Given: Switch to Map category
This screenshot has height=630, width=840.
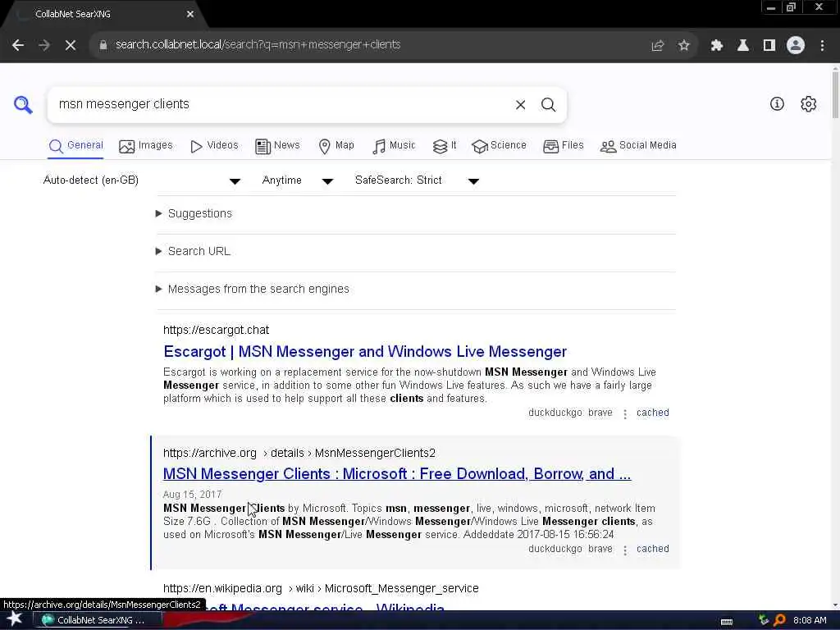Looking at the screenshot, I should (336, 146).
